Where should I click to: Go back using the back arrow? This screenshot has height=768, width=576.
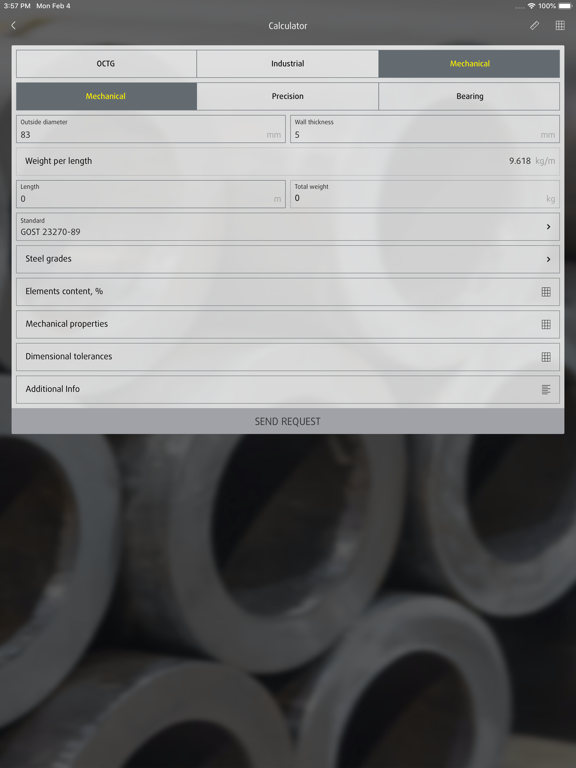coord(13,25)
